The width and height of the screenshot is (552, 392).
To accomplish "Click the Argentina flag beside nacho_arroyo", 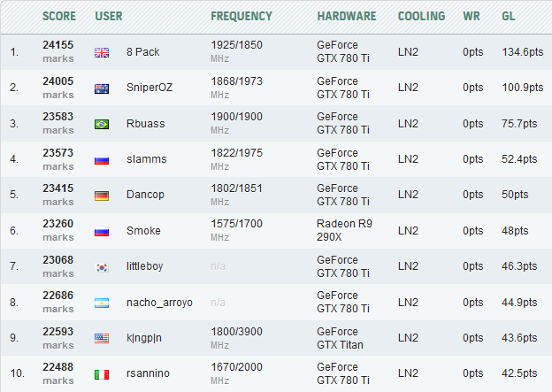I will pos(102,304).
